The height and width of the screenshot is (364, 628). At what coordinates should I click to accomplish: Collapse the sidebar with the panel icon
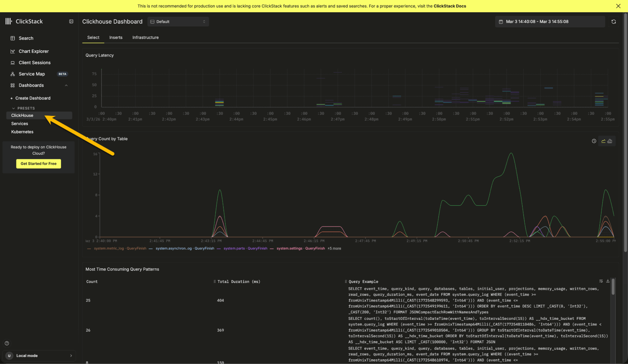71,21
